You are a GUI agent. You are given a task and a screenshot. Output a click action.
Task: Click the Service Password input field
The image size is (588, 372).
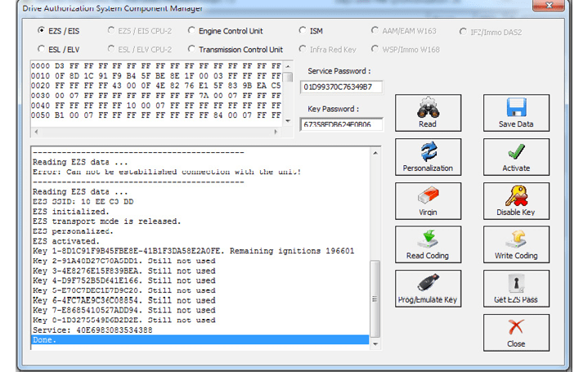(342, 87)
